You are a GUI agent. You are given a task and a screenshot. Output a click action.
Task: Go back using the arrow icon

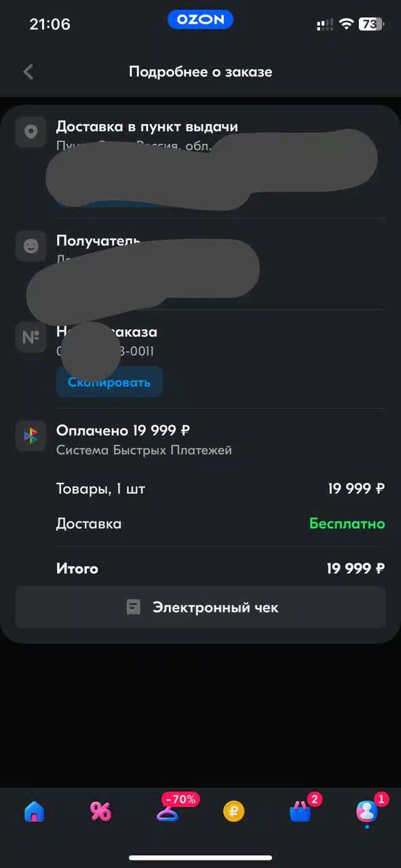[28, 72]
